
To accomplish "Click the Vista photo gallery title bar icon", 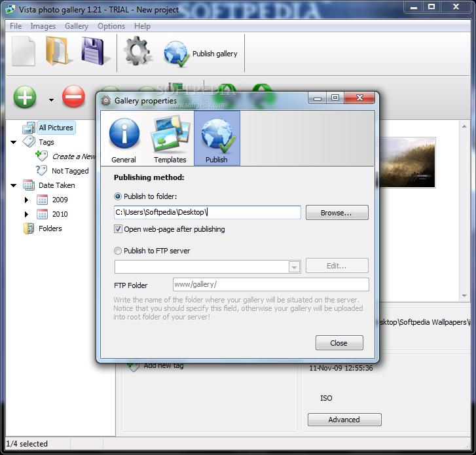I will coord(10,9).
